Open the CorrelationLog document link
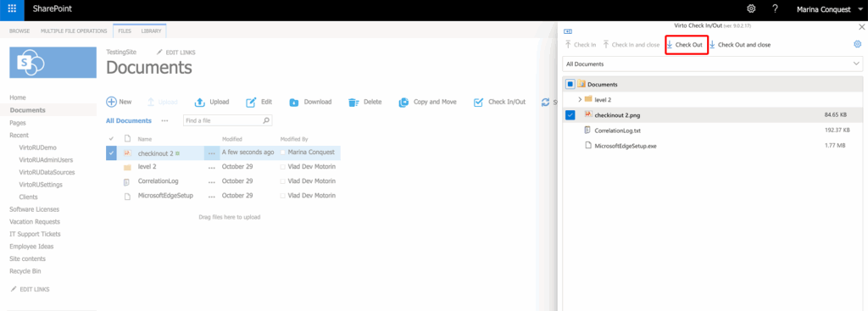Viewport: 868px width, 311px height. (x=158, y=181)
